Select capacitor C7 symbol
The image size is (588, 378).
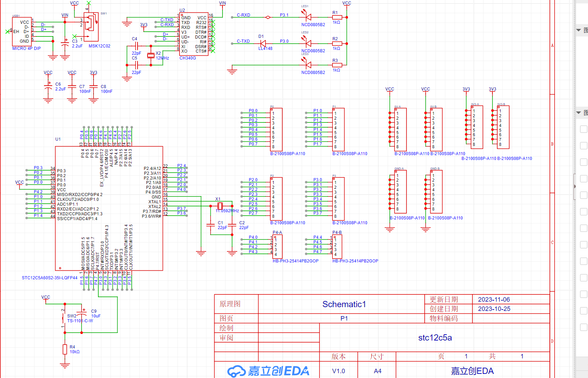72,86
